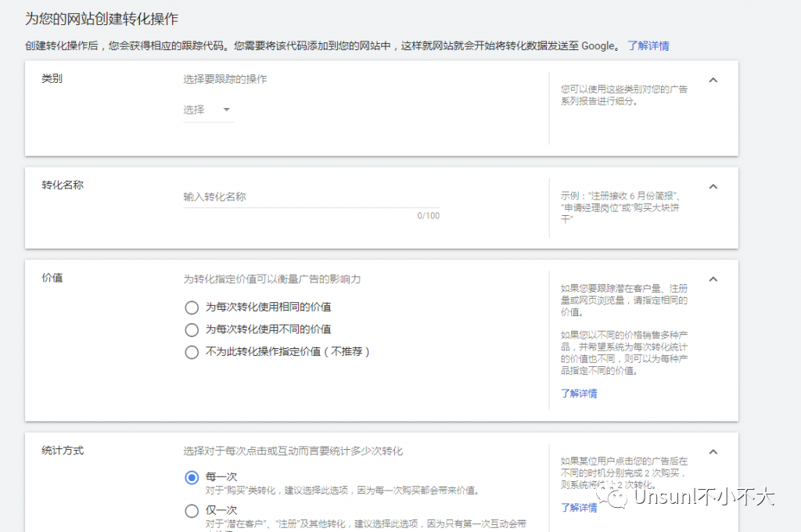Click the 价值 section label

(x=52, y=278)
